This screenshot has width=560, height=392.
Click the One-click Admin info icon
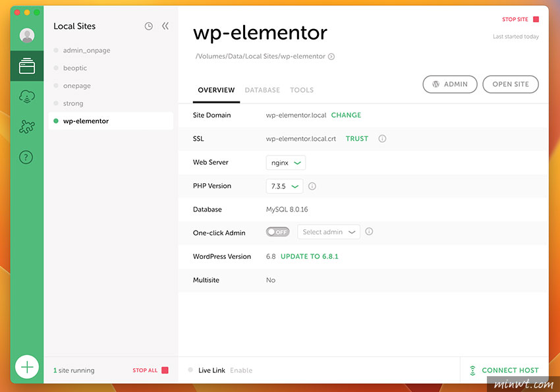coord(369,231)
